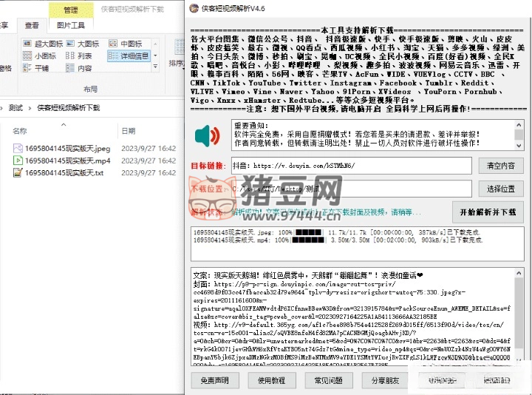Click into the 目标链接 URL input field
Viewport: 532px width, 395px height.
(351, 166)
